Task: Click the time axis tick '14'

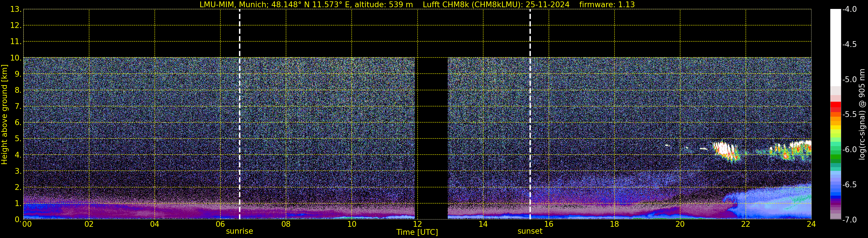Action: (483, 224)
